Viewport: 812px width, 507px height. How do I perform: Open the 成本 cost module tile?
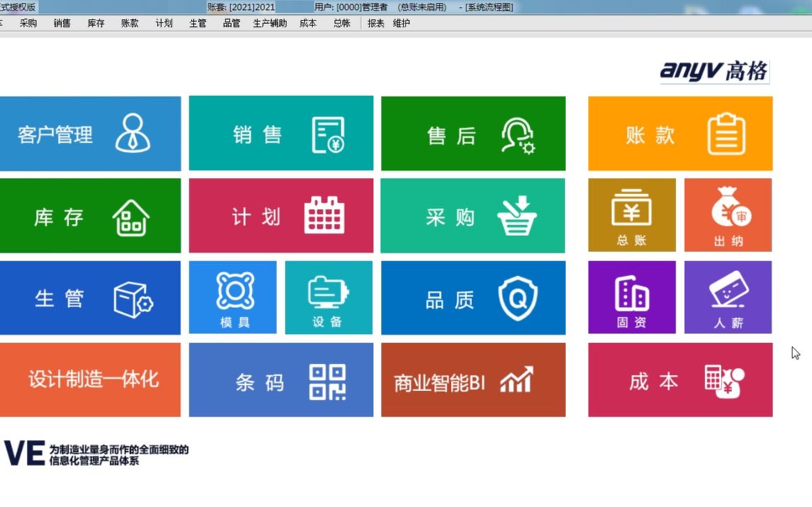point(680,379)
